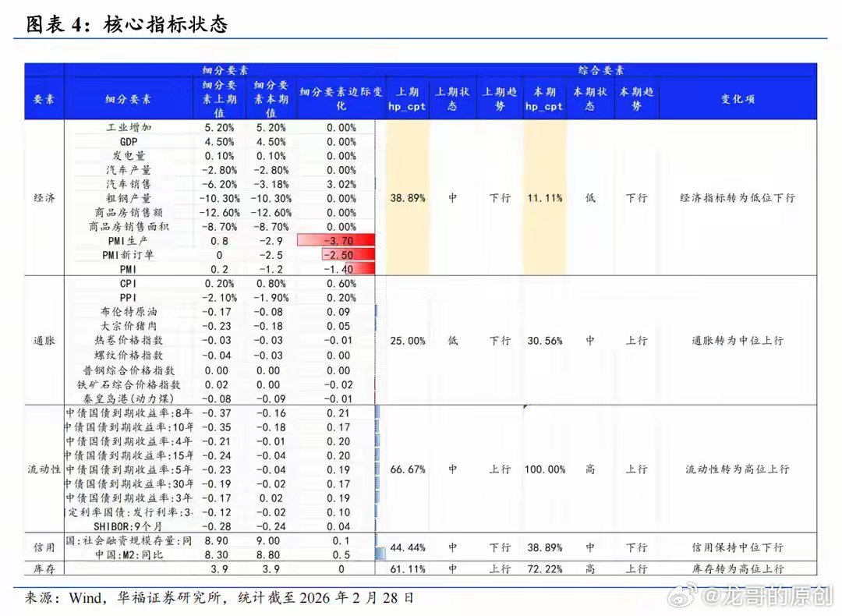Viewport: 842px width, 616px height.
Task: Select the 61.11% hp_cpt value
Action: click(x=408, y=568)
